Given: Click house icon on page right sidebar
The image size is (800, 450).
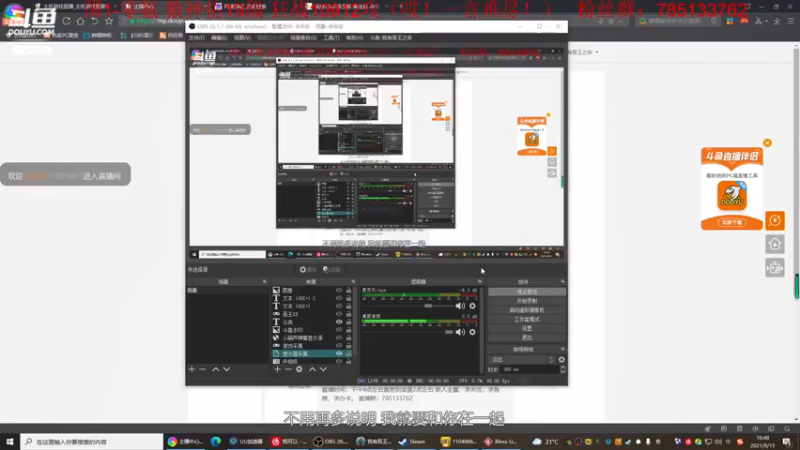Looking at the screenshot, I should click(x=774, y=244).
